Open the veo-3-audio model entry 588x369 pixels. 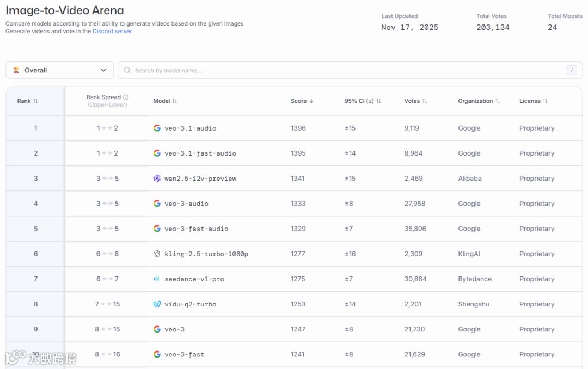(186, 204)
